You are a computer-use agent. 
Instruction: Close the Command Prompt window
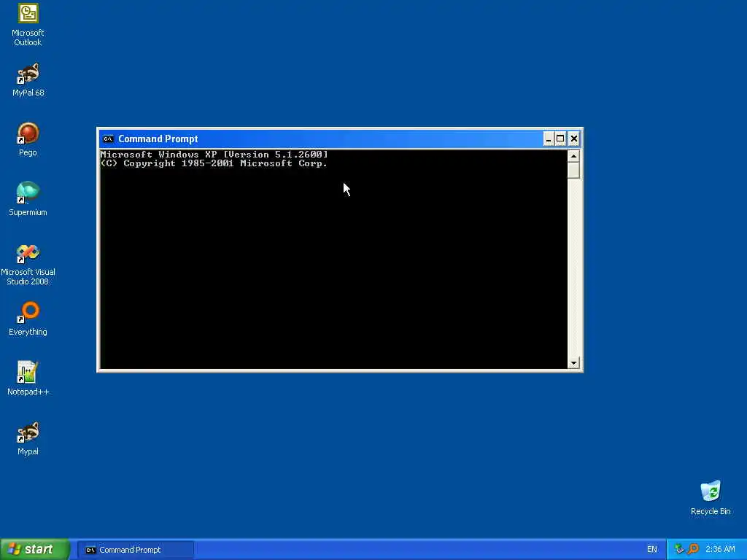click(x=573, y=139)
